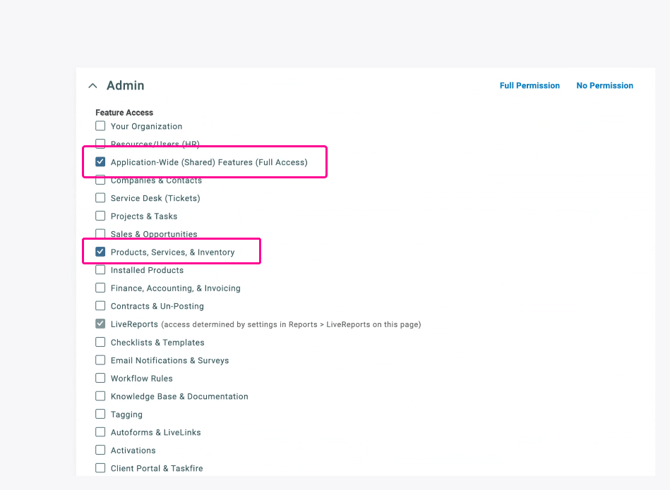Screen dimensions: 670x490
Task: Click the No Permission link
Action: [x=604, y=86]
